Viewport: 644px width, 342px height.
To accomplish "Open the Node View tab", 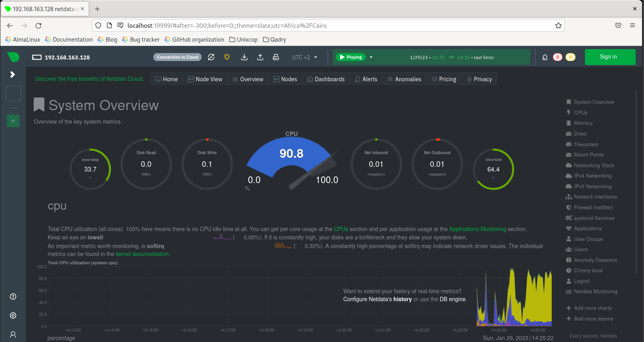I will [205, 79].
